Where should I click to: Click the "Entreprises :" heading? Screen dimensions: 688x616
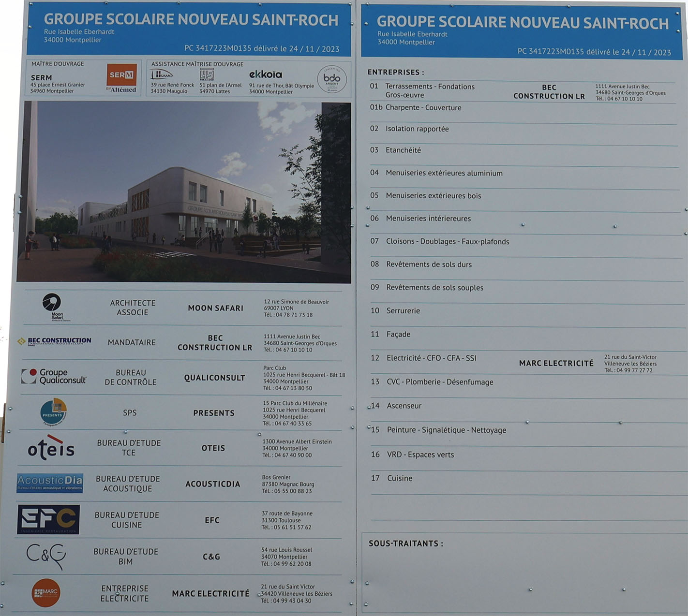(396, 72)
